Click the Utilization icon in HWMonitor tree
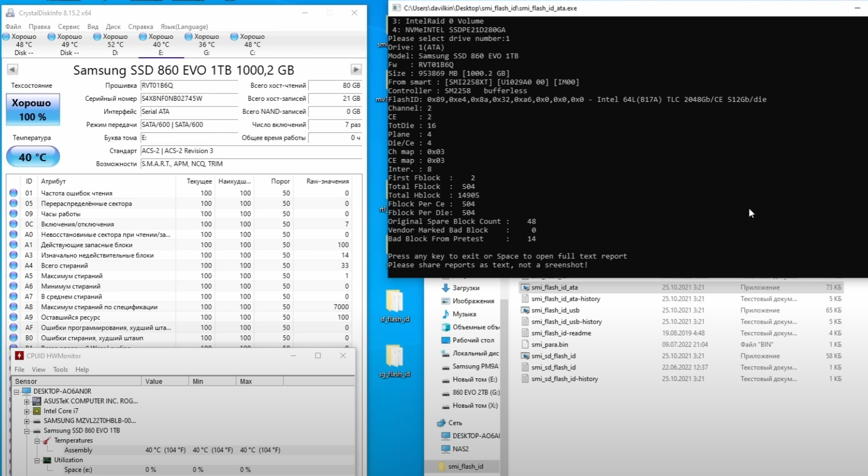Viewport: 868px width, 476px height. (x=47, y=460)
